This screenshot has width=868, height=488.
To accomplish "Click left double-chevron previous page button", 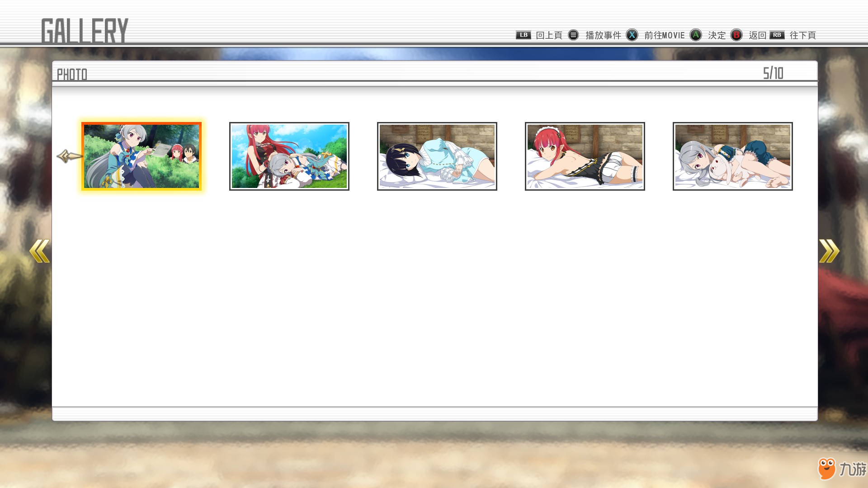I will coord(39,250).
